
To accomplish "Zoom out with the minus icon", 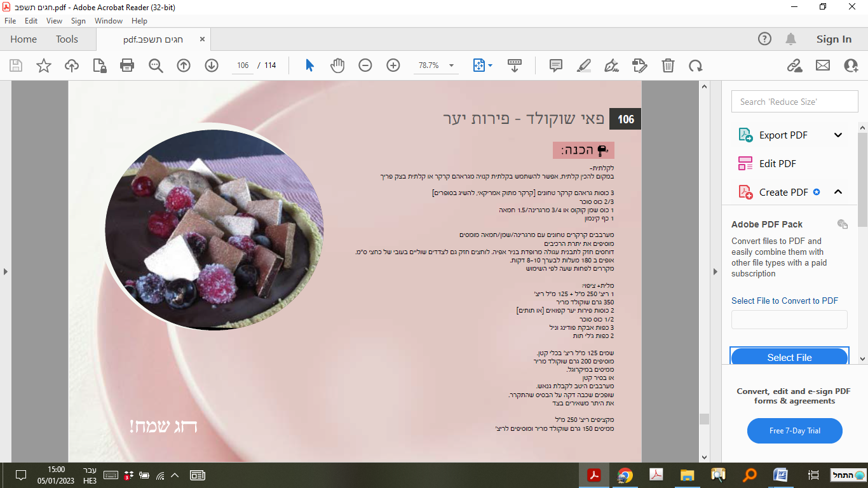I will (x=365, y=65).
